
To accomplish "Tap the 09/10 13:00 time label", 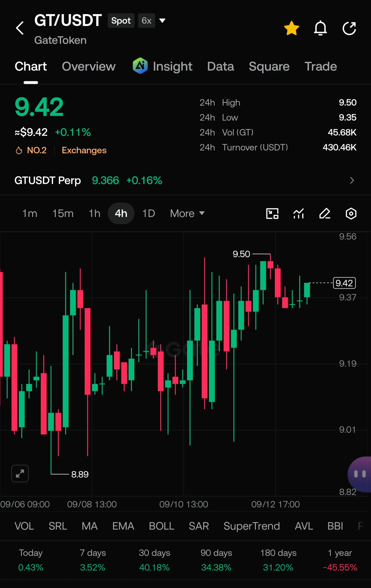I will (x=184, y=504).
